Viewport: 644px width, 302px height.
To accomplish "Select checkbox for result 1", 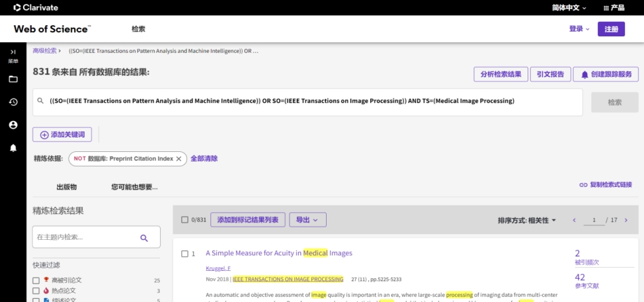I will click(x=185, y=254).
